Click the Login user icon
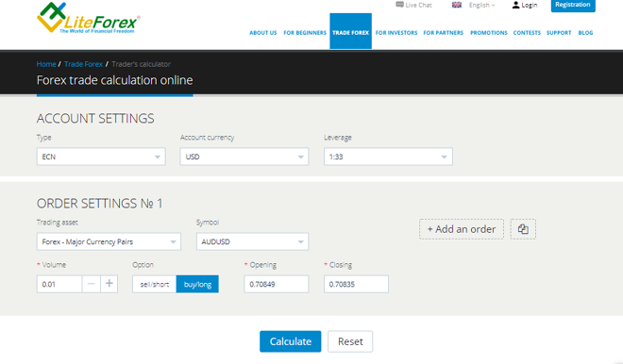Viewport: 623px width, 364px height. tap(515, 5)
